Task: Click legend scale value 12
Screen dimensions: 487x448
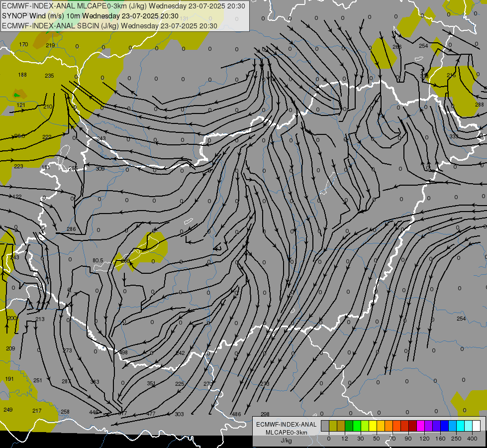Action: click(x=344, y=439)
